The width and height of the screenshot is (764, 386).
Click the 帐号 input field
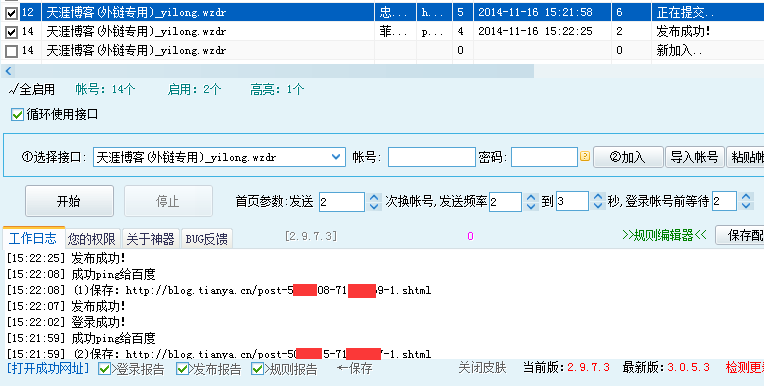click(432, 157)
